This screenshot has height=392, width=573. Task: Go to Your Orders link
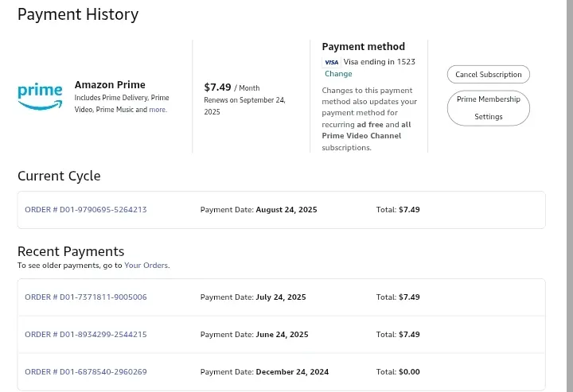click(x=146, y=266)
